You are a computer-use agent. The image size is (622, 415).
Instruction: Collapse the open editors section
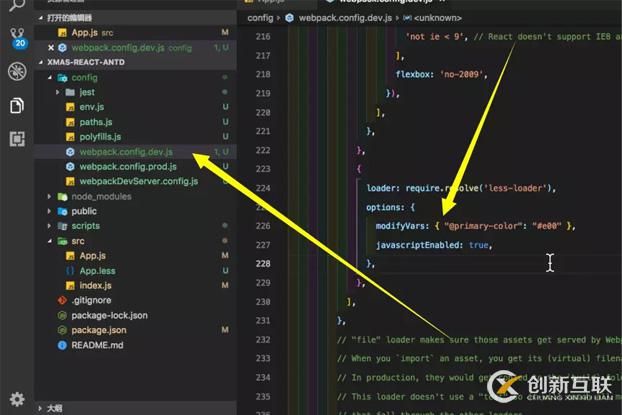coord(41,18)
